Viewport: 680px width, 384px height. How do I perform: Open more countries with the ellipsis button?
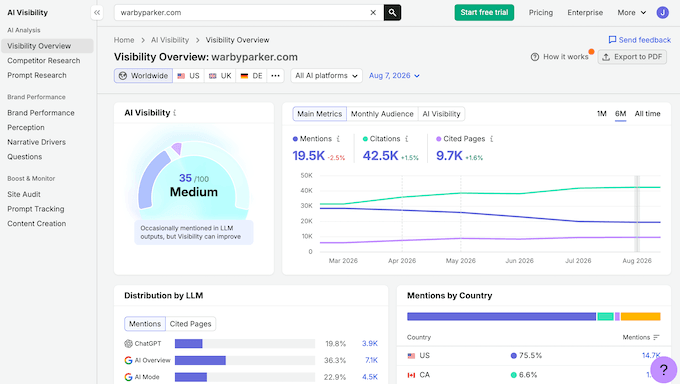tap(275, 75)
